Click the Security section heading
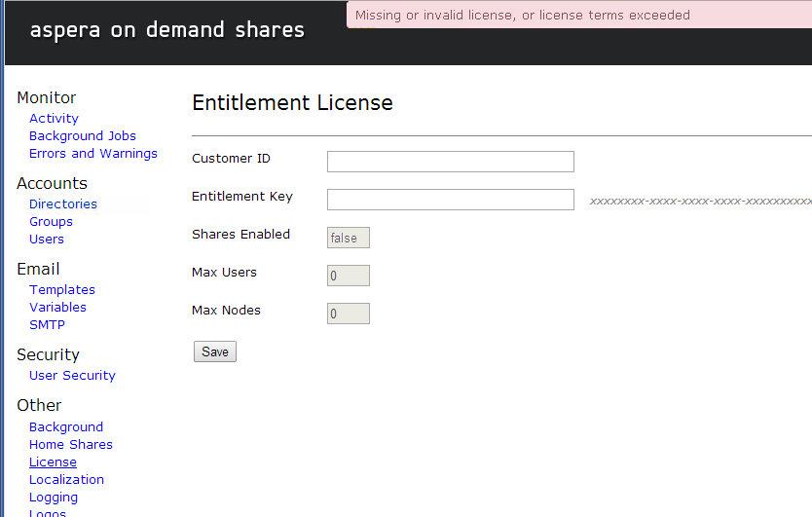The width and height of the screenshot is (812, 517). pos(48,354)
